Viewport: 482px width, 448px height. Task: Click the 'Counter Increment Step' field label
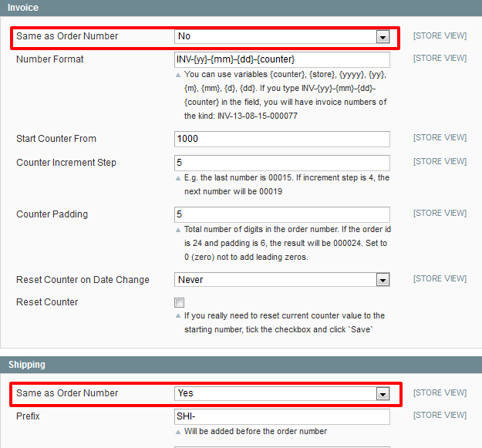point(66,163)
